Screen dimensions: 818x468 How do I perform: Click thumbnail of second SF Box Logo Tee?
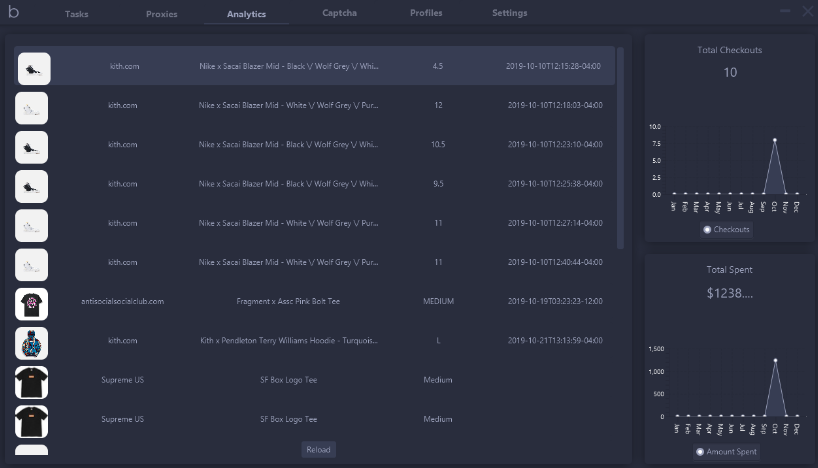coord(31,422)
